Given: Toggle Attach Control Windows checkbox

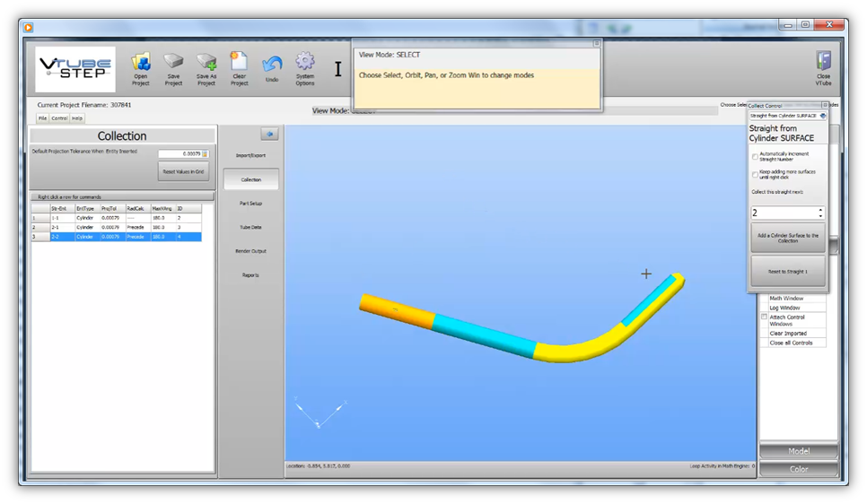Looking at the screenshot, I should click(765, 317).
